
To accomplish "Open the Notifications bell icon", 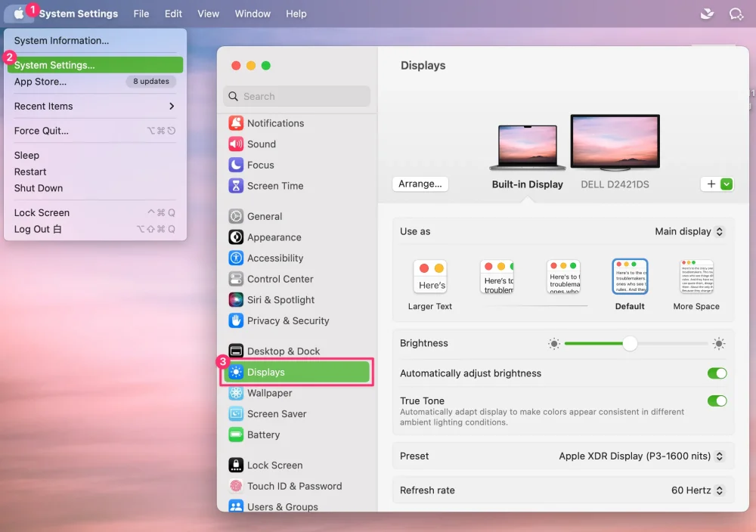I will (236, 123).
